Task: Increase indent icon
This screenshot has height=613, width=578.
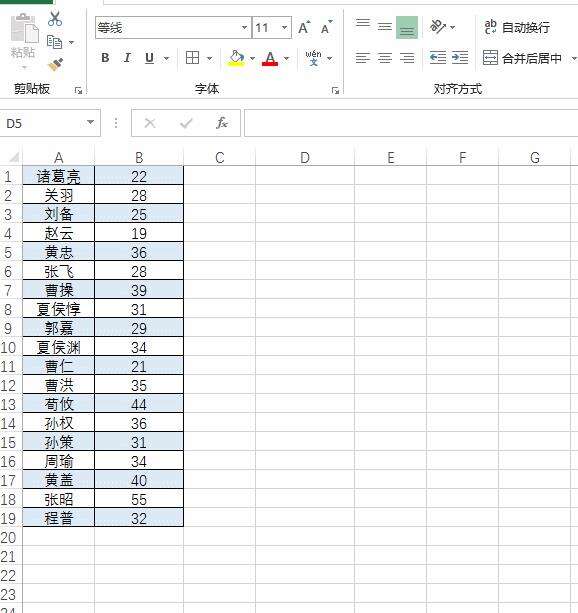Action: [x=460, y=58]
